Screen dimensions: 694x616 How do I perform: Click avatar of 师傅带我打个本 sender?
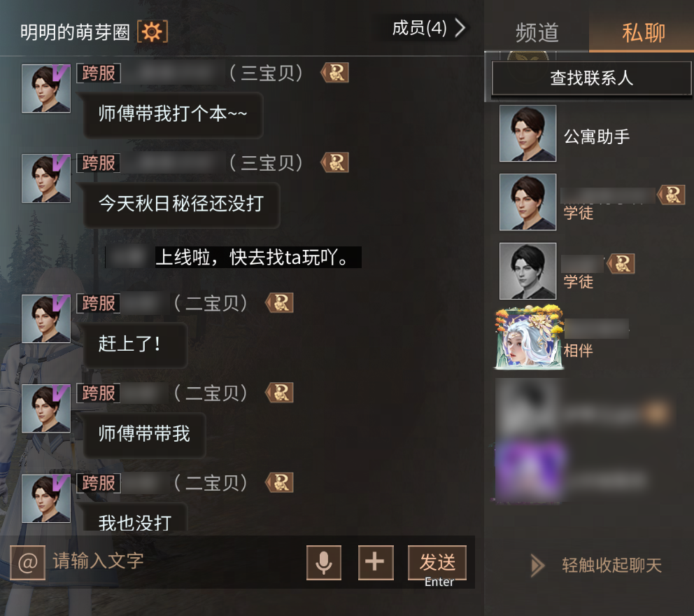46,88
